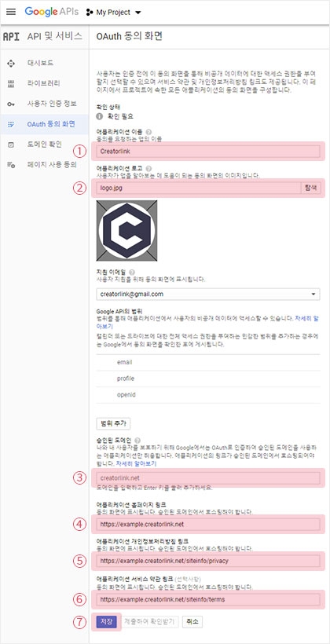Image resolution: width=330 pixels, height=644 pixels.
Task: Click the 저장 save button
Action: (106, 621)
